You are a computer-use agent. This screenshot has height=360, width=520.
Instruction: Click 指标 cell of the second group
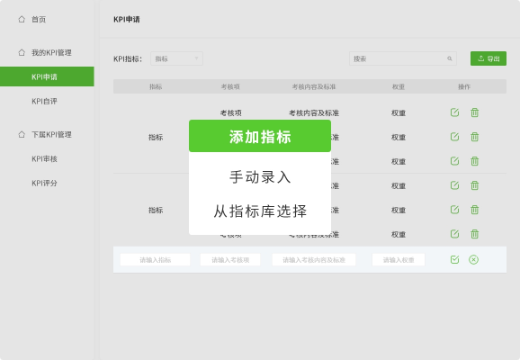click(156, 210)
